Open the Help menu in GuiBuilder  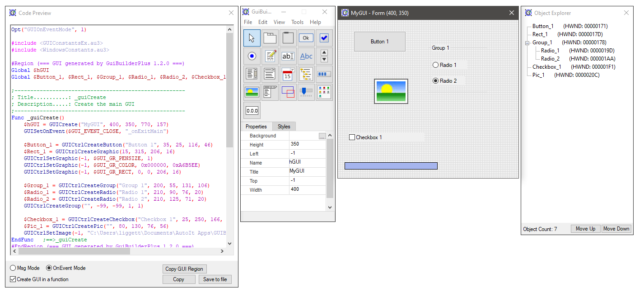pos(316,22)
